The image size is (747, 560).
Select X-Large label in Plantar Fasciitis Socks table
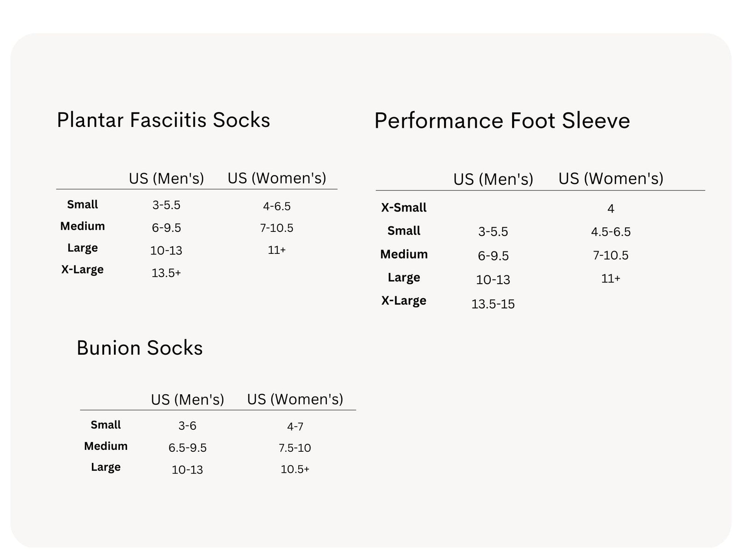click(83, 270)
